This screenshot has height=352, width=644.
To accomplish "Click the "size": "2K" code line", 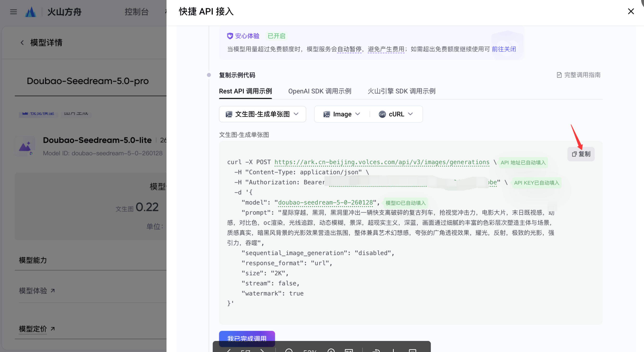I will [265, 273].
